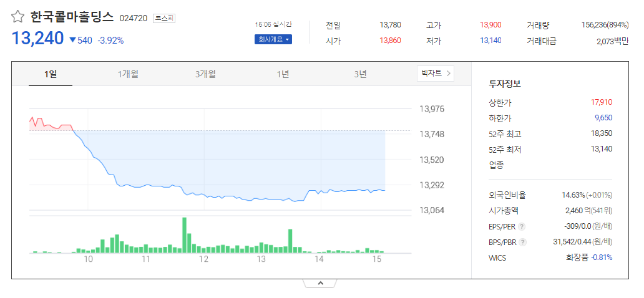Viewport: 644px width, 298px height.
Task: Switch to the 1년 chart tab
Action: click(x=283, y=74)
